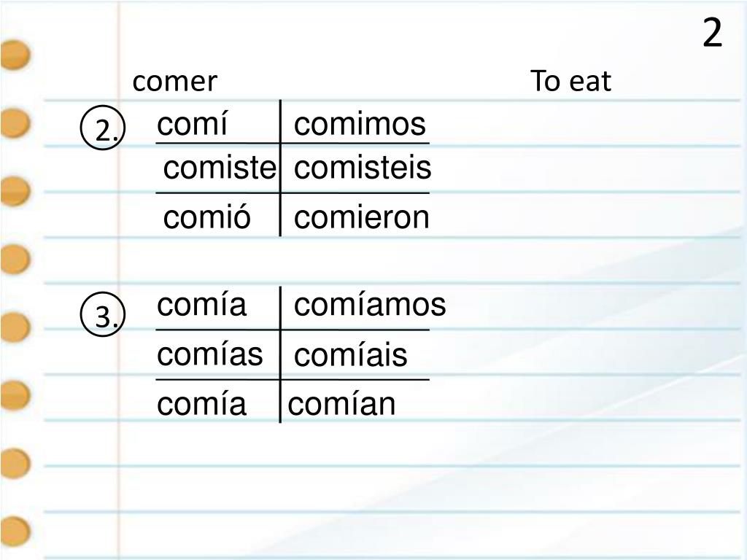Click the circled number 3 marker
747x560 pixels.
pyautogui.click(x=103, y=314)
